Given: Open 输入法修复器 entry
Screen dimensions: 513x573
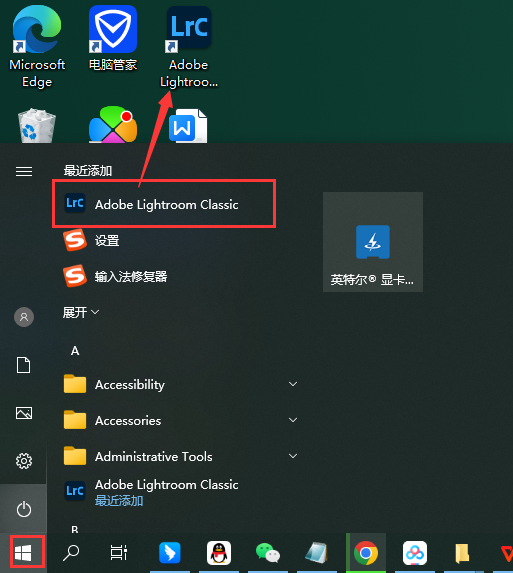Looking at the screenshot, I should [115, 276].
